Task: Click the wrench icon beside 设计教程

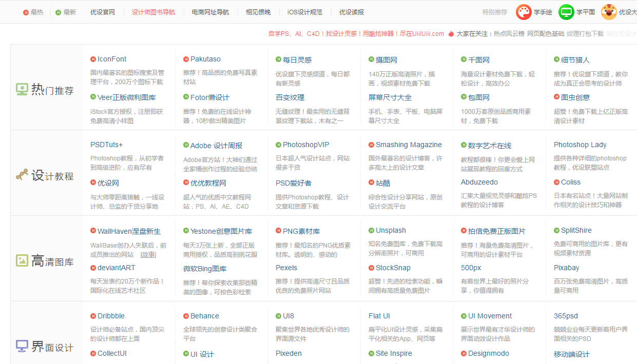Action: coord(22,175)
